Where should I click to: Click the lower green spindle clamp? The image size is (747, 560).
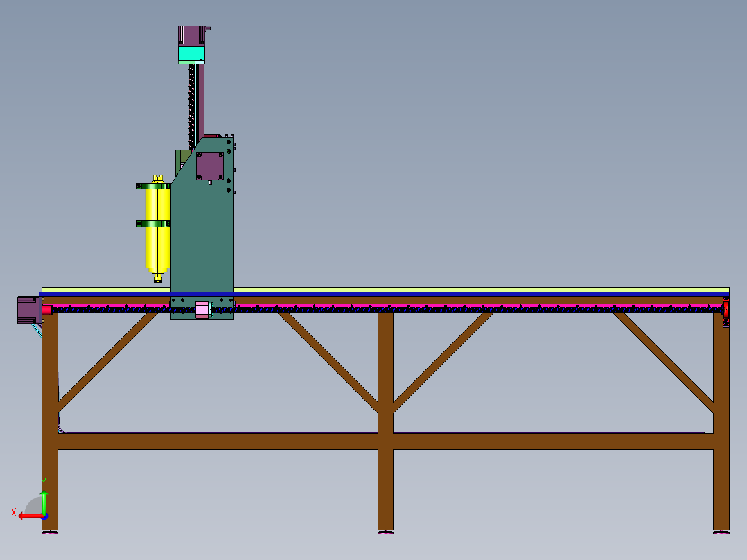[x=153, y=224]
